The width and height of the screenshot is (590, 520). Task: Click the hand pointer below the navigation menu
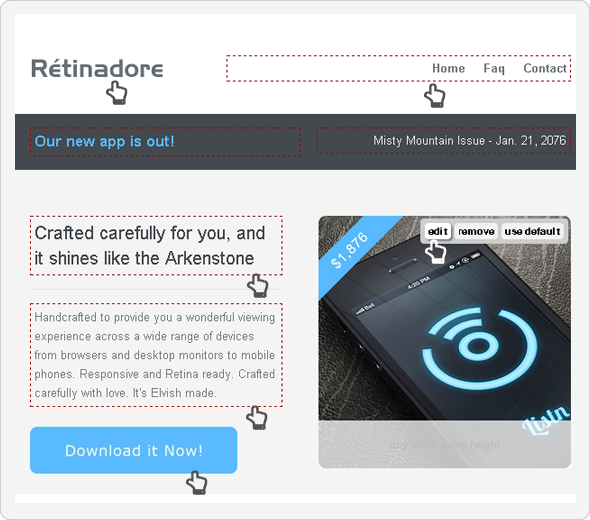(435, 96)
